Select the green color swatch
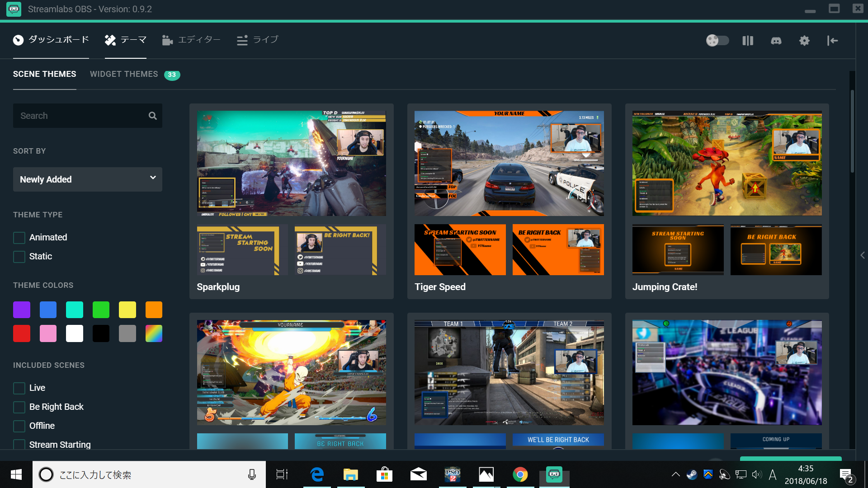Image resolution: width=868 pixels, height=488 pixels. tap(101, 310)
